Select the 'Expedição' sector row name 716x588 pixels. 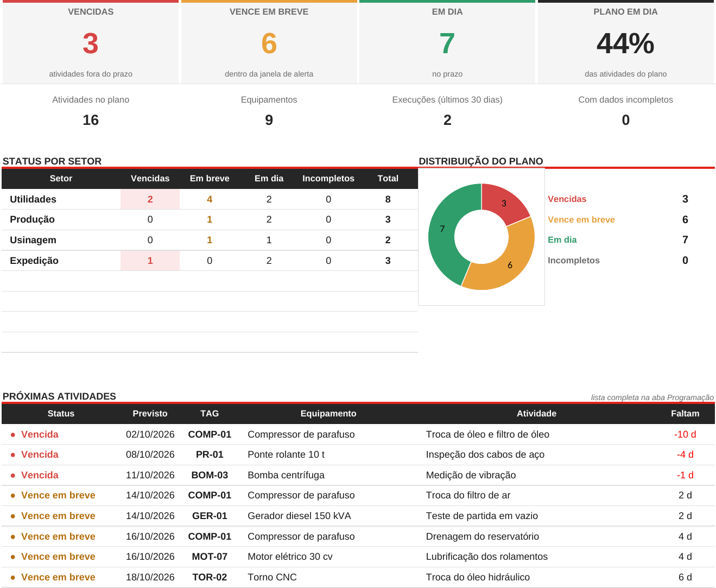[x=34, y=261]
